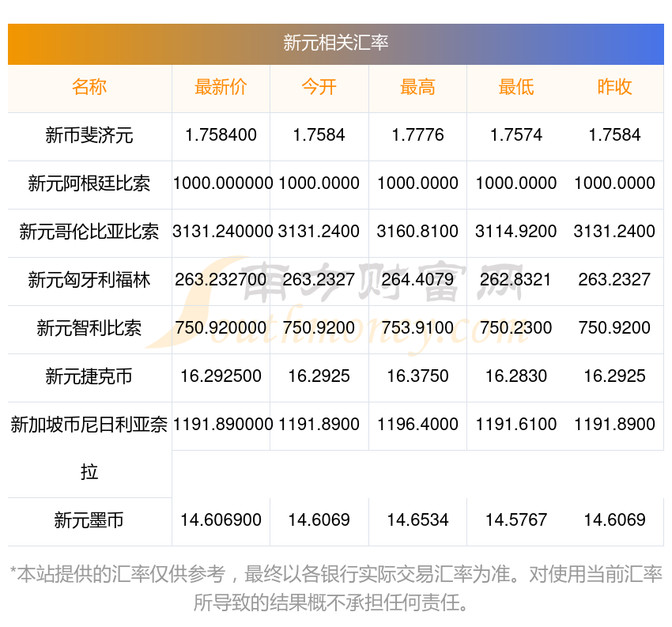This screenshot has height=627, width=672.
Task: Click the table title 新元相关汇率
Action: 335,43
